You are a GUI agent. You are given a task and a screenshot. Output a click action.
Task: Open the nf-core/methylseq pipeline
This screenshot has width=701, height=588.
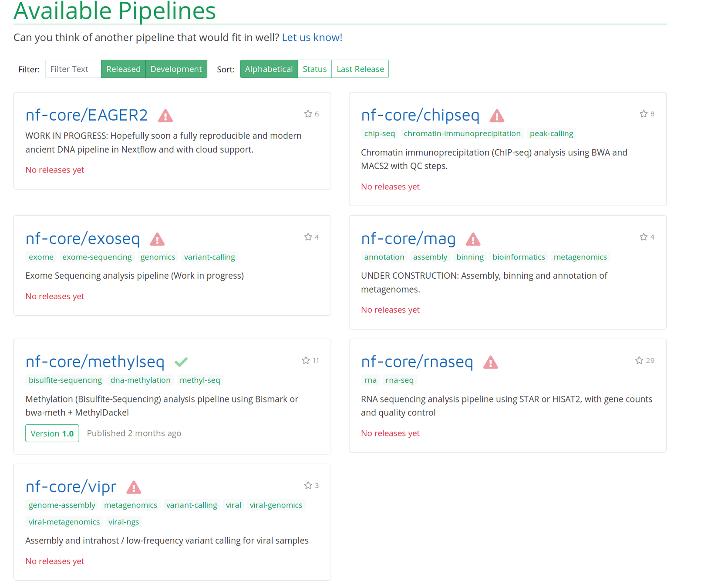point(95,362)
